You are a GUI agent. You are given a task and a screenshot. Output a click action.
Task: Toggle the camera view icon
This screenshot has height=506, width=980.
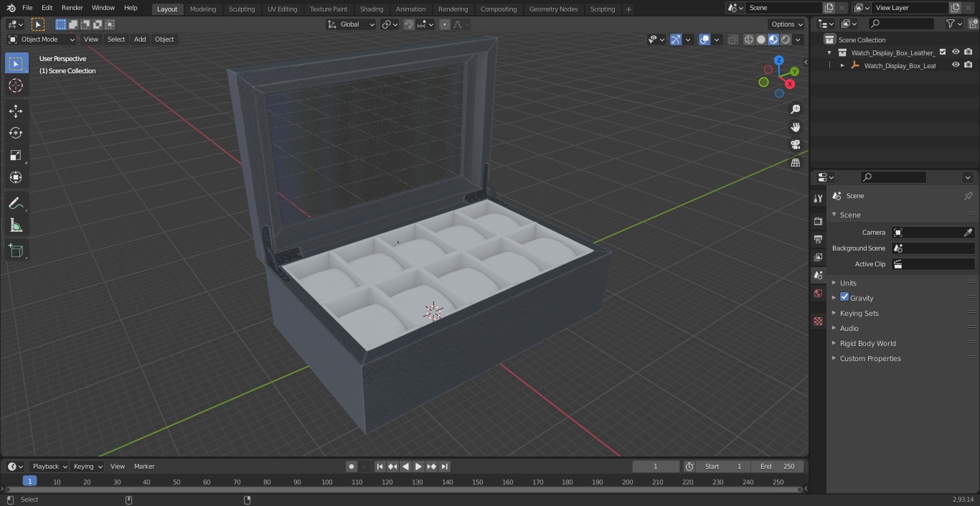(x=795, y=145)
